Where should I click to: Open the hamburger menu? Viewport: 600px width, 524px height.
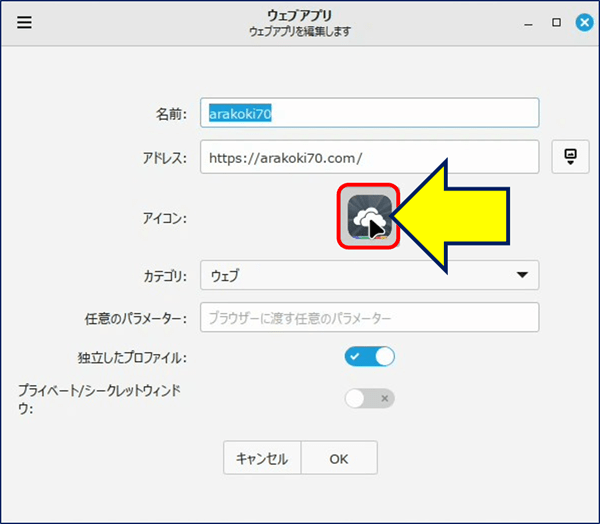click(24, 22)
